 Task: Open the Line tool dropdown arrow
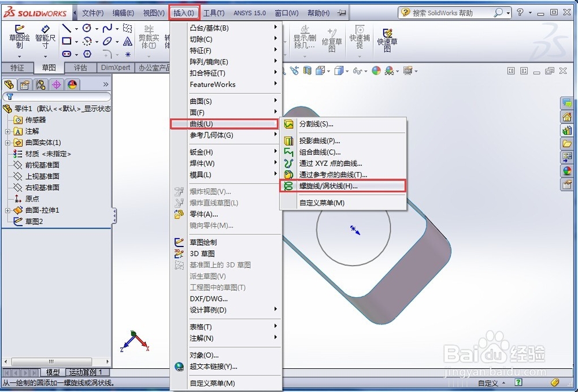pos(76,29)
